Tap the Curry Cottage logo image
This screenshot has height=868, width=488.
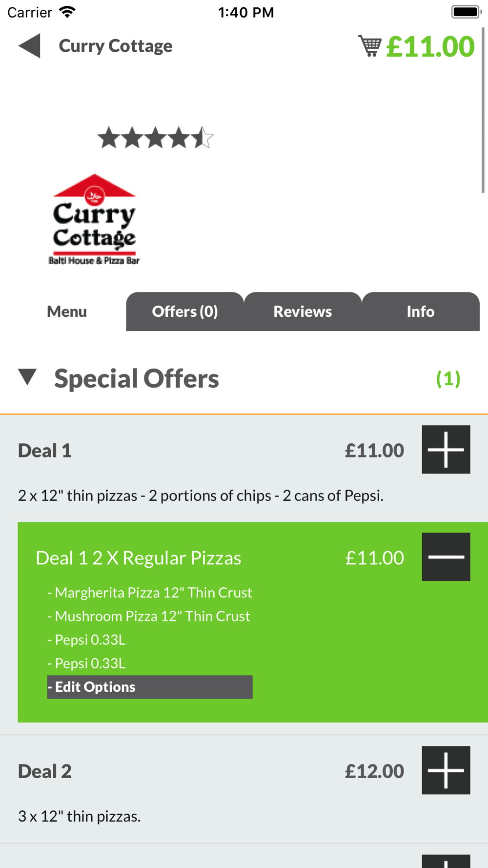tap(94, 219)
